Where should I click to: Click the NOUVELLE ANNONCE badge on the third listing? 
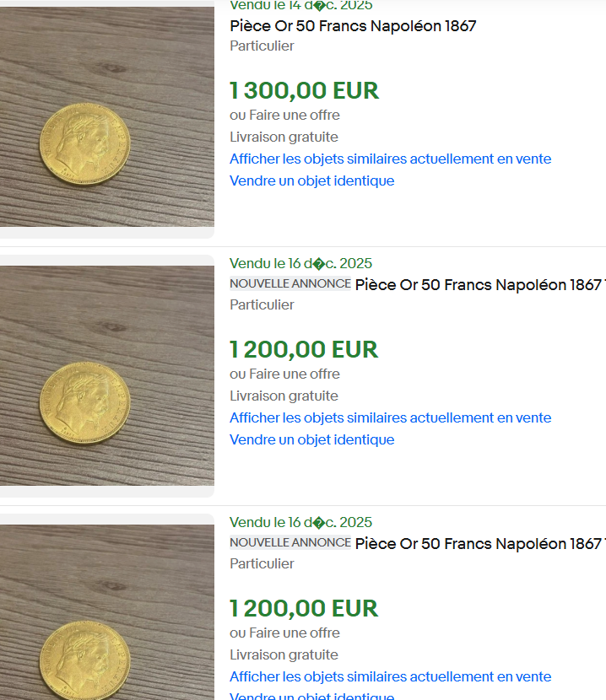pyautogui.click(x=290, y=543)
